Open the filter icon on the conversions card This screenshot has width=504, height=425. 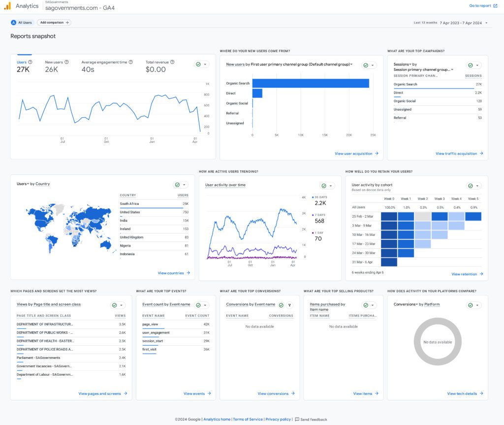[289, 305]
